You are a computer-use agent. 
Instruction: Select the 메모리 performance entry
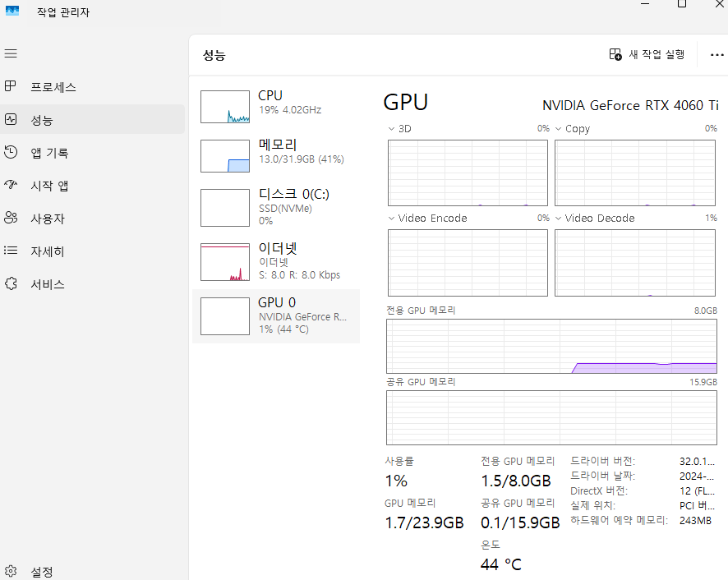pos(276,155)
